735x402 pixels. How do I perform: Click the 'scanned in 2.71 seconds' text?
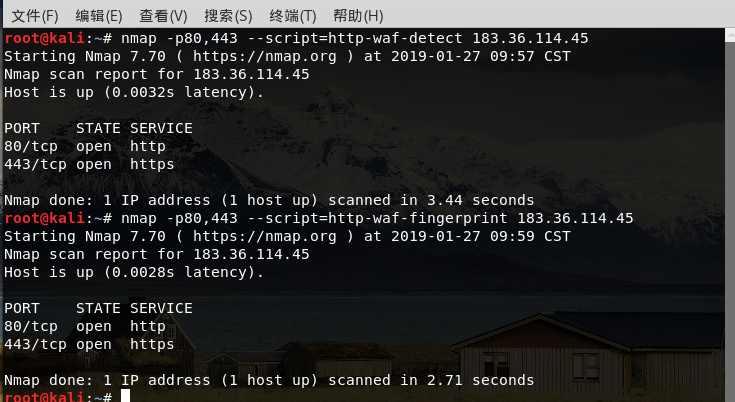[x=431, y=380]
